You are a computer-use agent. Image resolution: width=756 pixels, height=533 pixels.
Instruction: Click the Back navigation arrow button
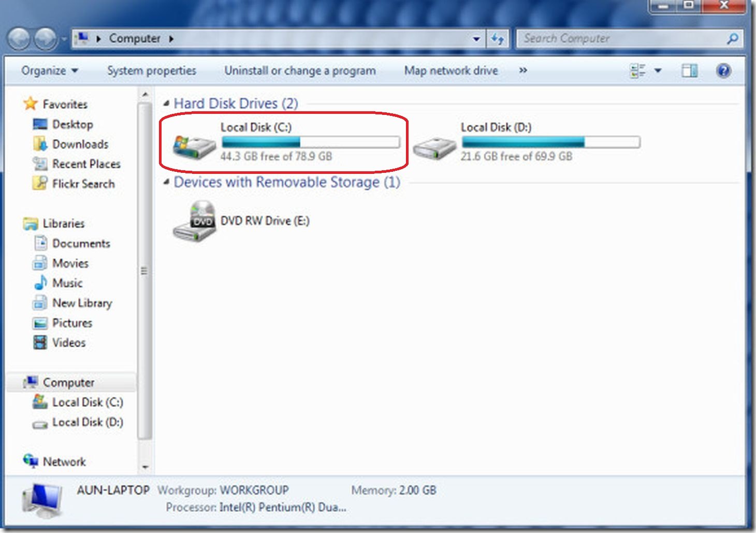[x=19, y=39]
